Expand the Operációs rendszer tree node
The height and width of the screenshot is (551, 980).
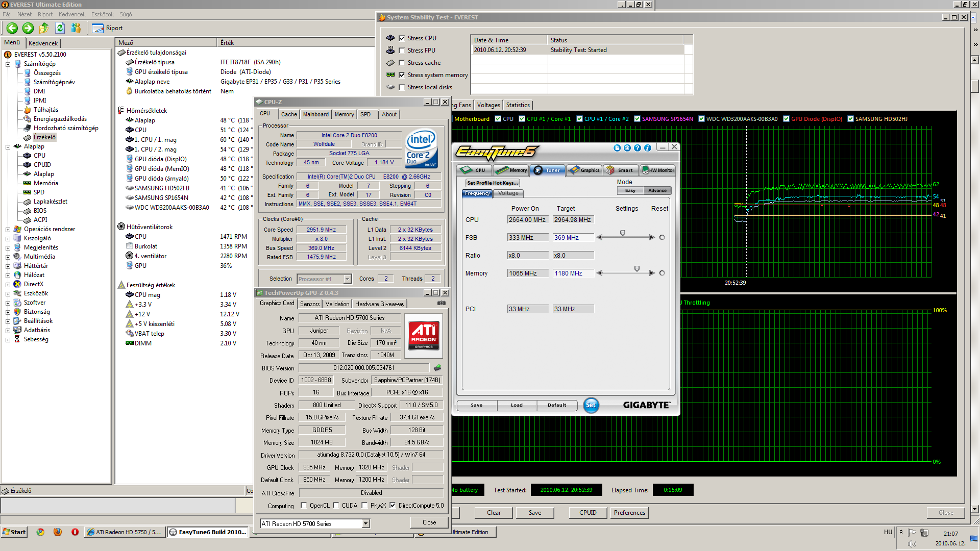[x=8, y=230]
